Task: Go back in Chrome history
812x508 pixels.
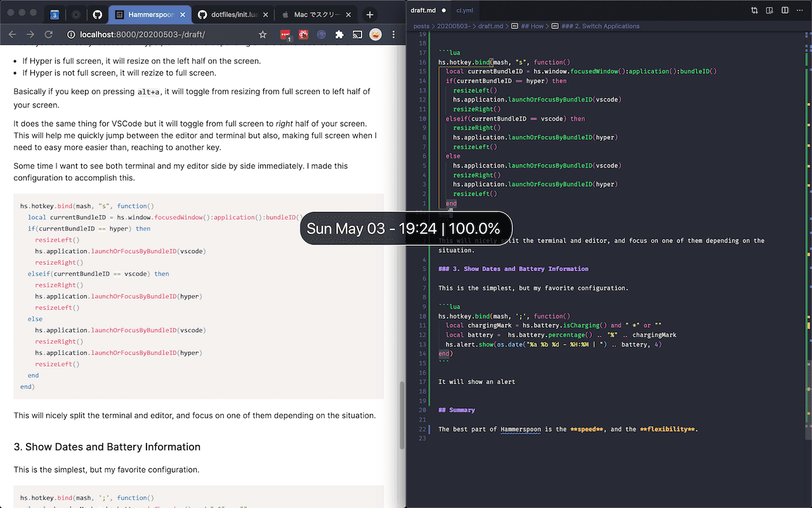Action: [12, 34]
